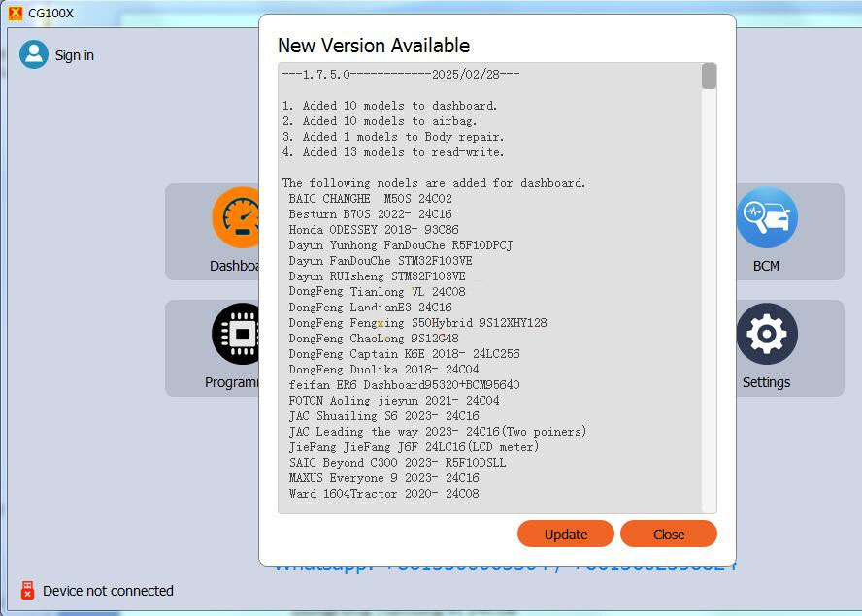Click FOTON Aoling jieyun 2021- 24C04 entry
This screenshot has height=616, width=862.
click(x=394, y=401)
